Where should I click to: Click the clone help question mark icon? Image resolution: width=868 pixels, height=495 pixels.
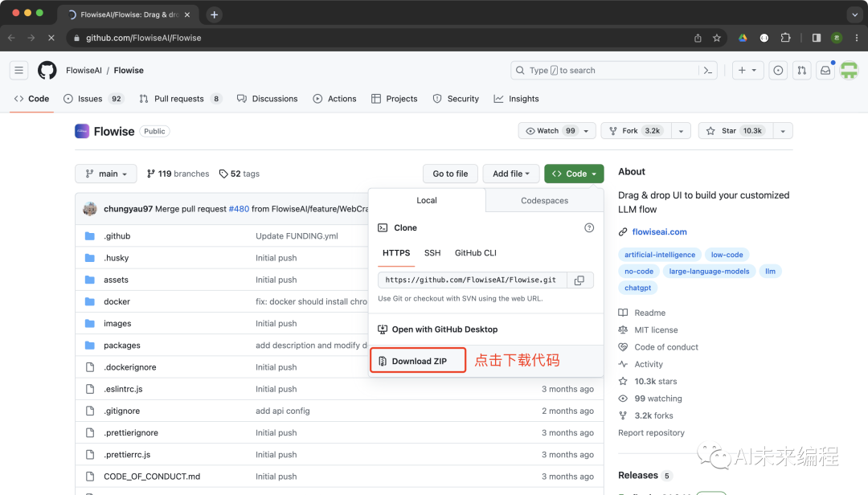click(589, 227)
